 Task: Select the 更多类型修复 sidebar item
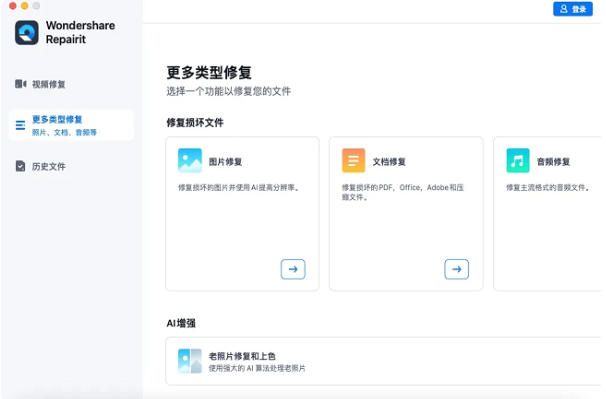click(x=71, y=125)
